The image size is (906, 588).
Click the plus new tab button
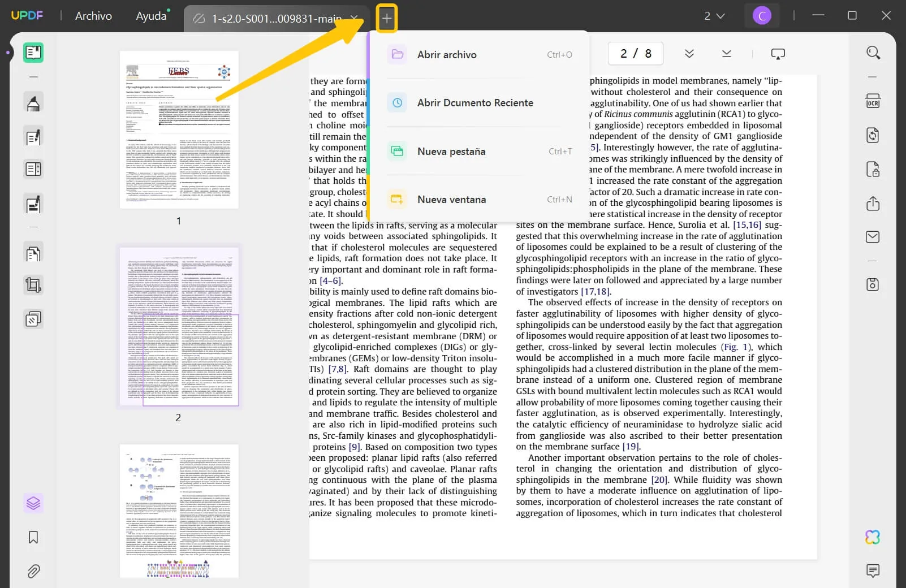tap(387, 18)
